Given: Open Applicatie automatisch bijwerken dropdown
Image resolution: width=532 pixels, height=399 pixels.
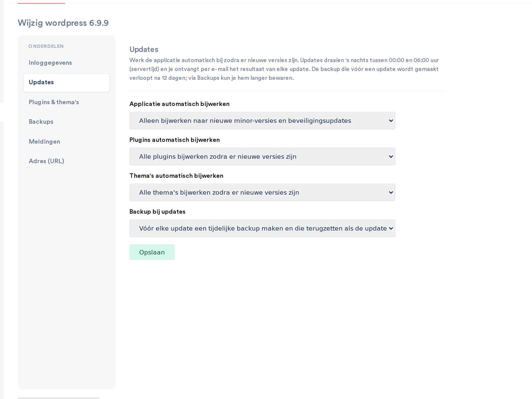Looking at the screenshot, I should click(262, 121).
